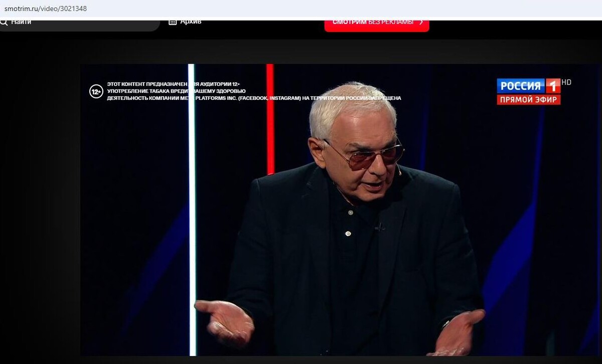The image size is (602, 364).
Task: Click the magnifier icon to start a search
Action: [x=4, y=21]
